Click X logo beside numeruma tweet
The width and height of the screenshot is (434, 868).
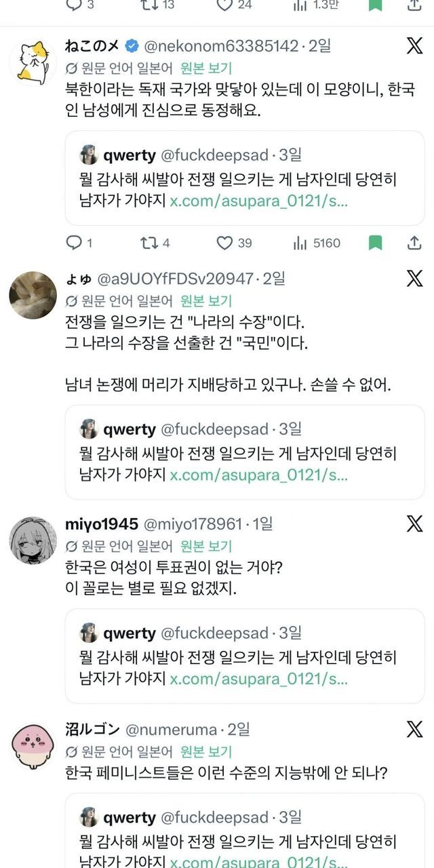point(414,729)
